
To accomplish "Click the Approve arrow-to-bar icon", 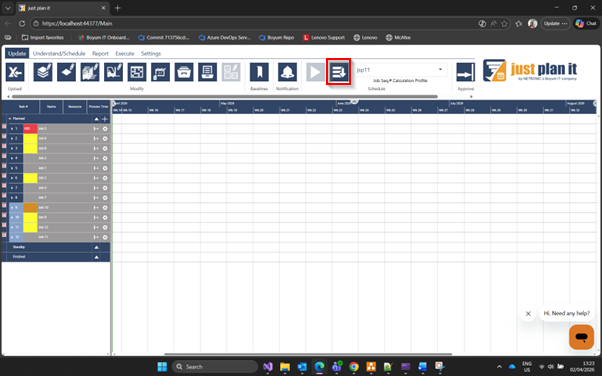I will pyautogui.click(x=466, y=72).
